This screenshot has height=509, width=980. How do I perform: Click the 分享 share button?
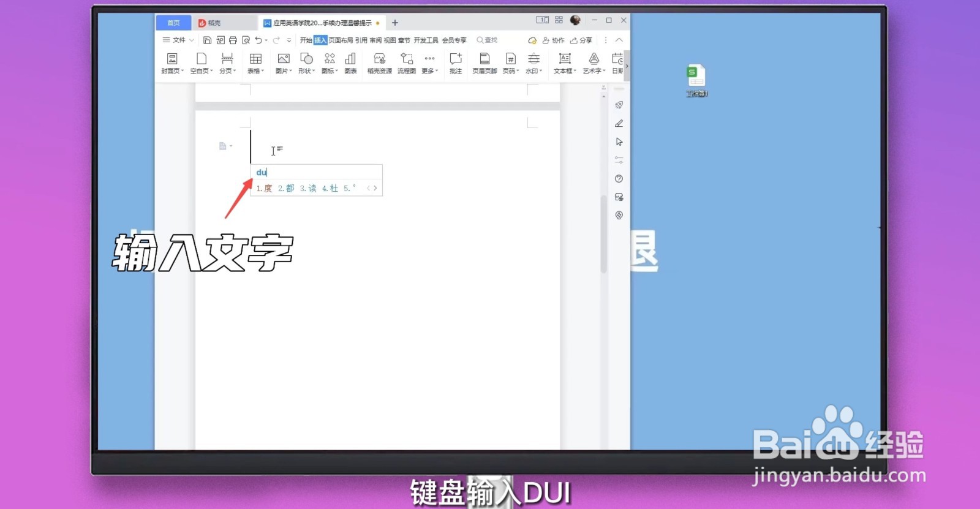tap(581, 40)
